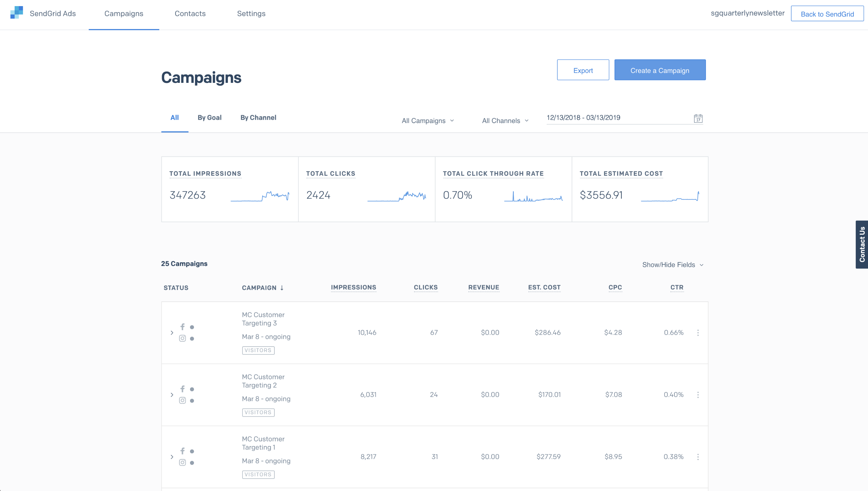Image resolution: width=868 pixels, height=491 pixels.
Task: Open the date range calendar icon
Action: click(x=698, y=118)
